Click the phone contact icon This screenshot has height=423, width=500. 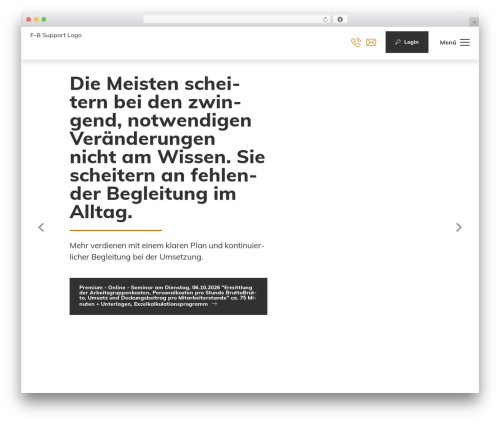tap(356, 42)
